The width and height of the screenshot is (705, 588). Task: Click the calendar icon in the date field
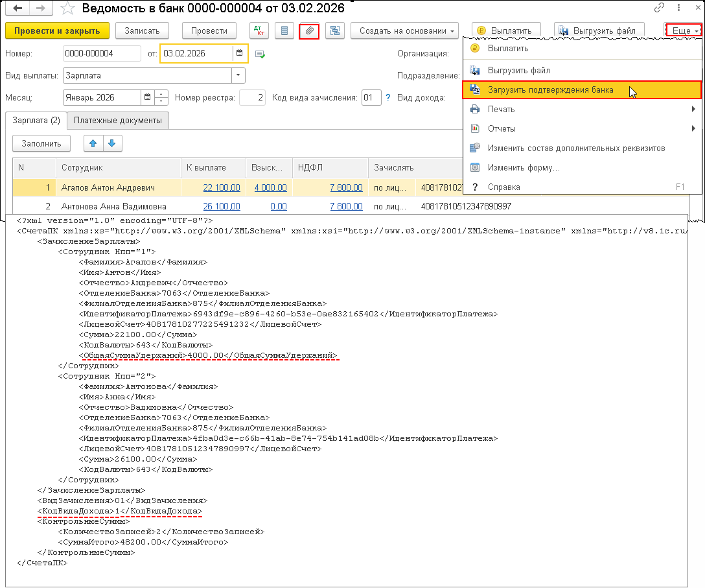coord(239,53)
